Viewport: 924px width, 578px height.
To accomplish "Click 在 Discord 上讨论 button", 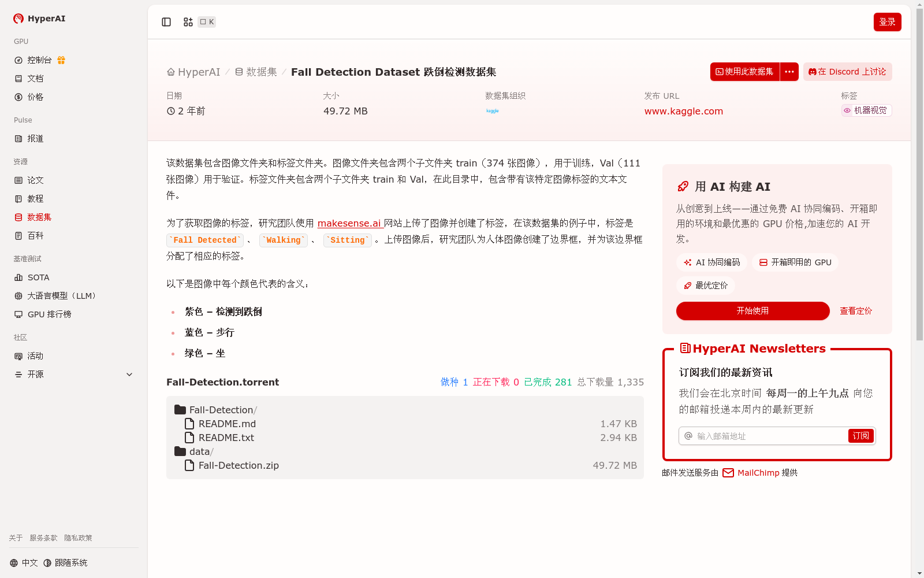I will click(x=847, y=72).
